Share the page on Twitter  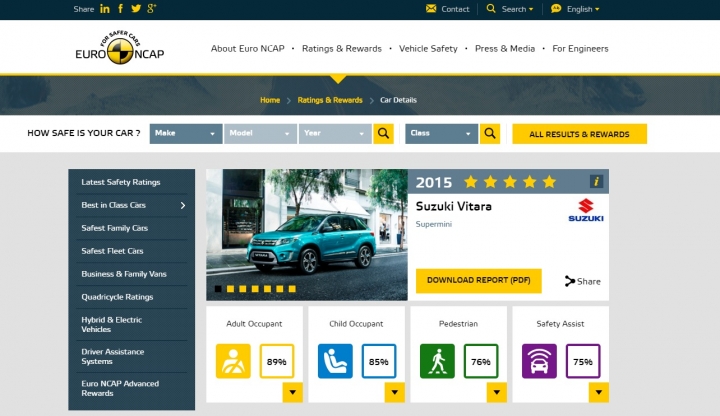tap(136, 9)
